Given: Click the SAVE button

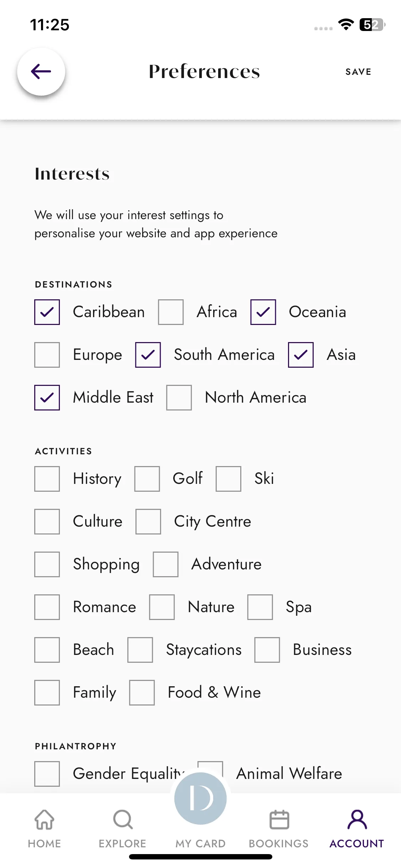Looking at the screenshot, I should pos(358,72).
